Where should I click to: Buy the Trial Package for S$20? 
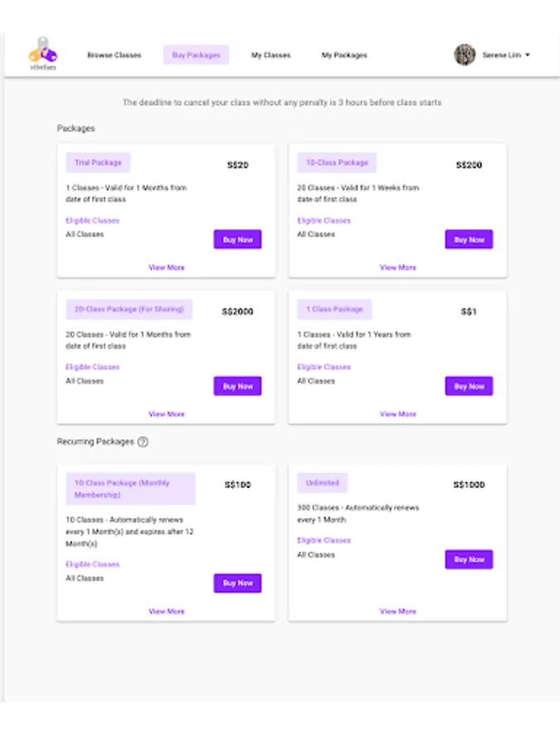[x=237, y=240]
